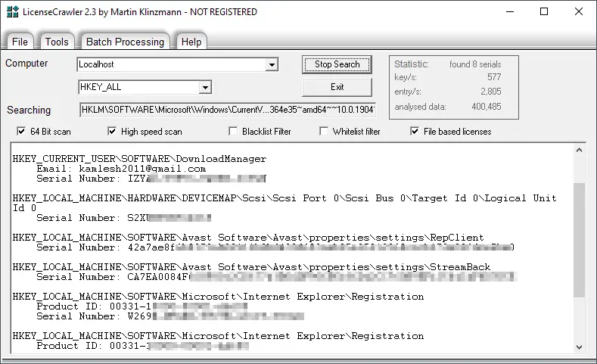Click the results scrollbar up arrow

click(579, 150)
